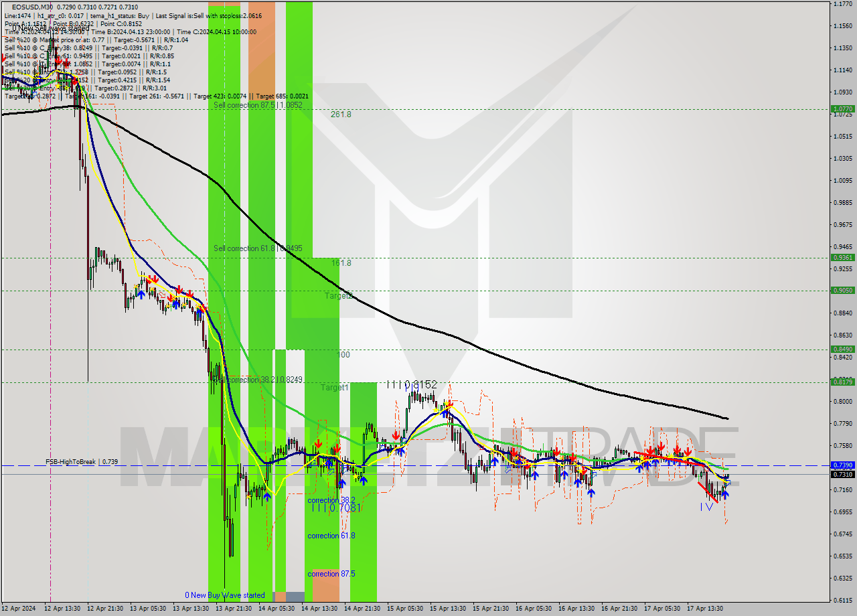Select the blue 'correction 61.8' label
857x616 pixels.
(331, 536)
